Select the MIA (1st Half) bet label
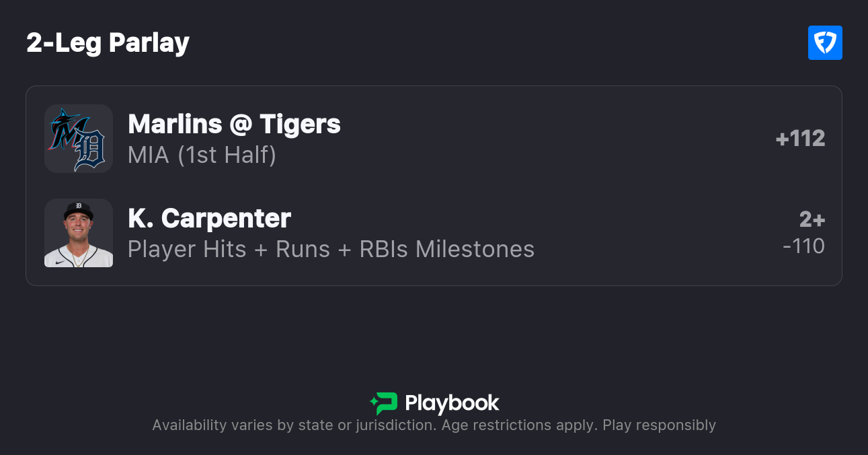The image size is (868, 455). pyautogui.click(x=202, y=155)
